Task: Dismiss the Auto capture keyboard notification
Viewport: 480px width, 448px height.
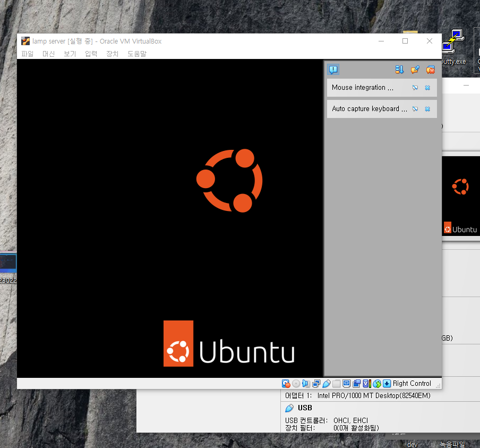Action: [x=427, y=109]
